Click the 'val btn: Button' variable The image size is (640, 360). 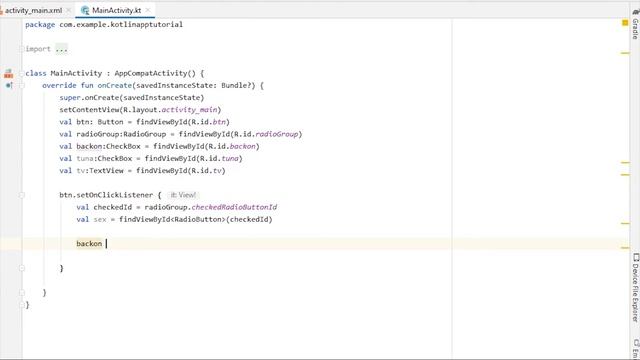(91, 122)
